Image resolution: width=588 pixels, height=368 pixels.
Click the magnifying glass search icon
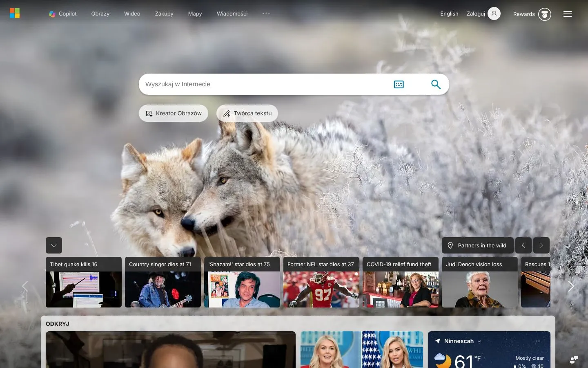click(x=436, y=84)
